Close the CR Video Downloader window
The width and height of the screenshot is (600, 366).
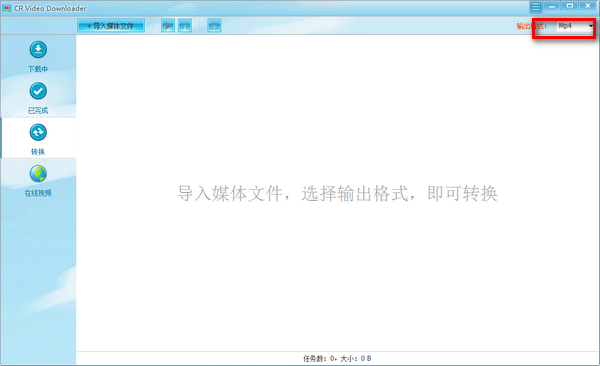pyautogui.click(x=588, y=6)
